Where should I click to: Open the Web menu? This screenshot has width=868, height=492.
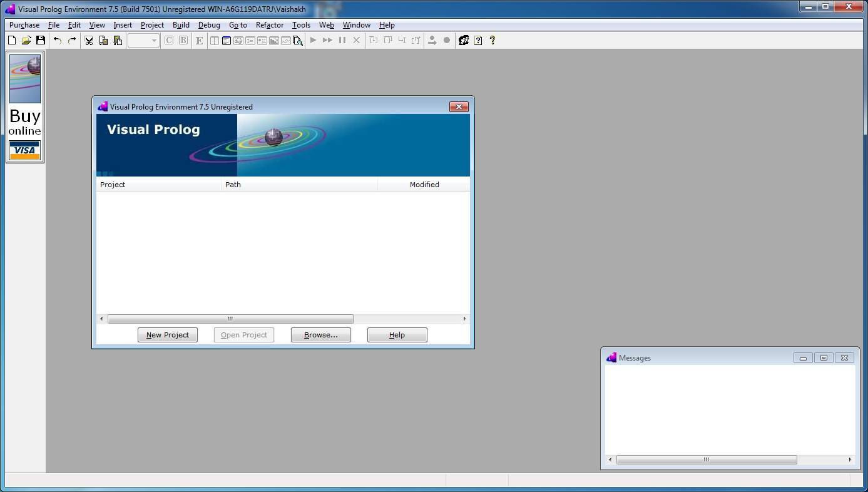click(x=326, y=25)
